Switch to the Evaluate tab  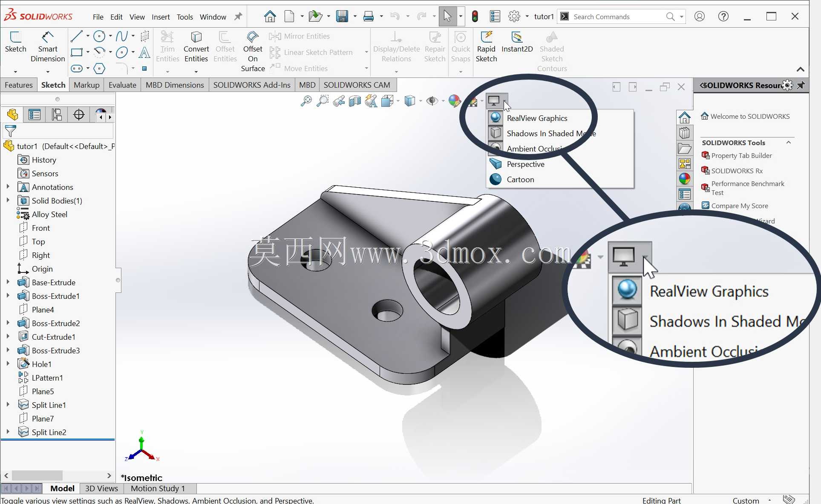coord(122,85)
